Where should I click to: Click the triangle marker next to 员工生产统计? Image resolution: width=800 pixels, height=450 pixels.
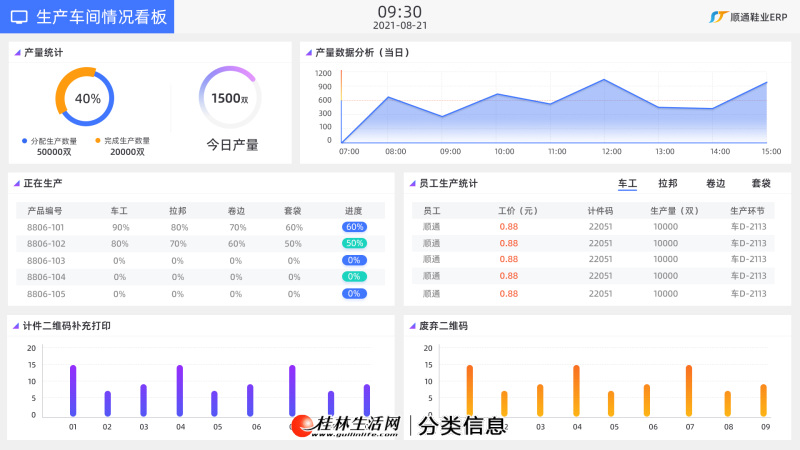click(x=412, y=183)
